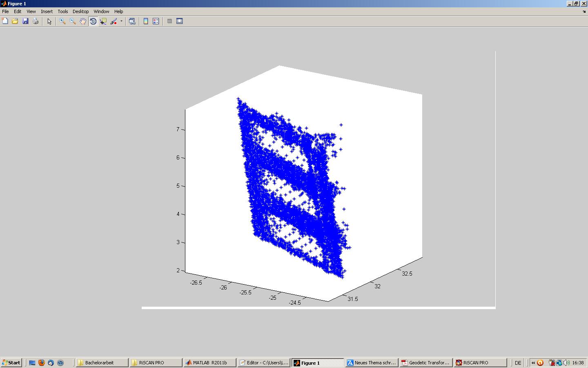Click the New Figure icon
This screenshot has height=368, width=588.
(x=5, y=21)
